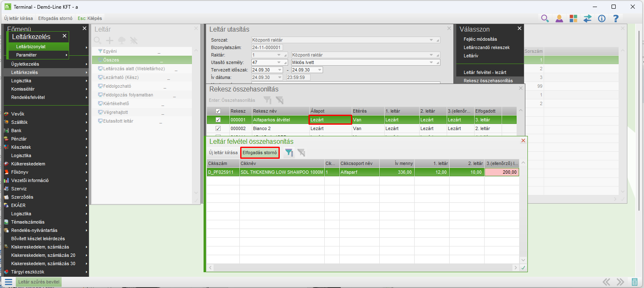Screen dimensions: 644x288
Task: Choose Leltárív in Válasszon menu
Action: tap(471, 56)
